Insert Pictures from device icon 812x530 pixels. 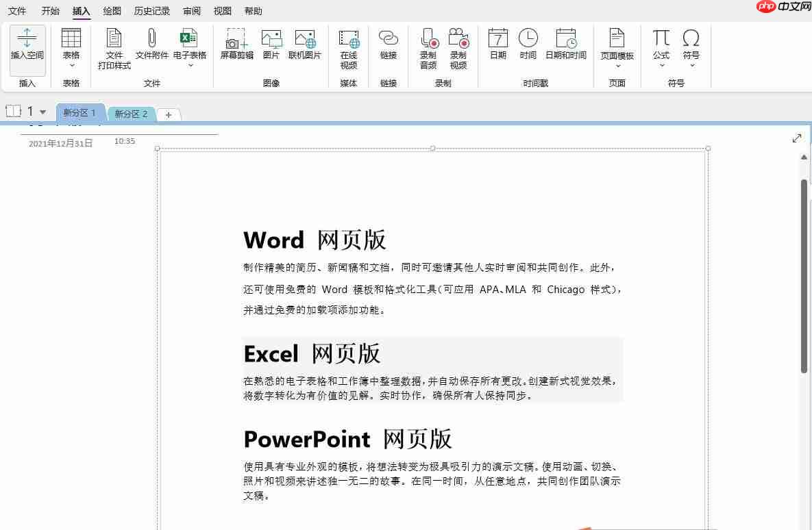pos(271,39)
